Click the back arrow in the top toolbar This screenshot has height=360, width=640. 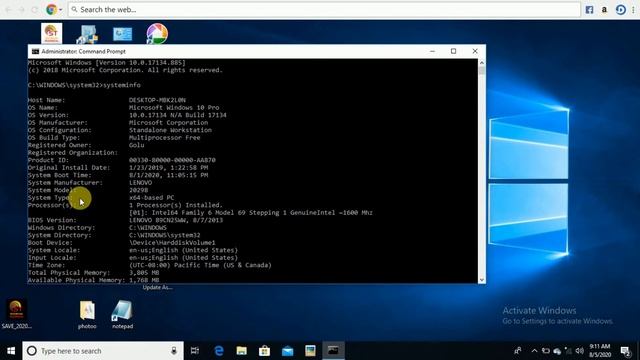[9, 10]
